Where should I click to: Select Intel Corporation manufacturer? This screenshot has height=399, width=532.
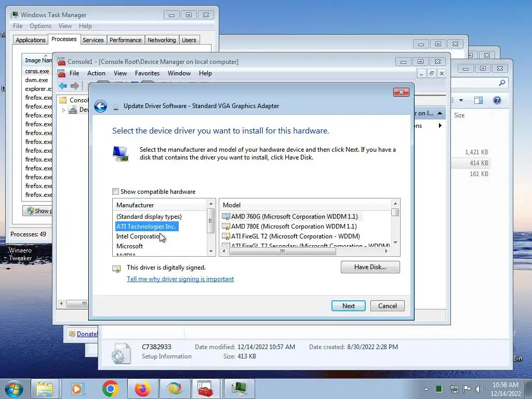pos(138,236)
